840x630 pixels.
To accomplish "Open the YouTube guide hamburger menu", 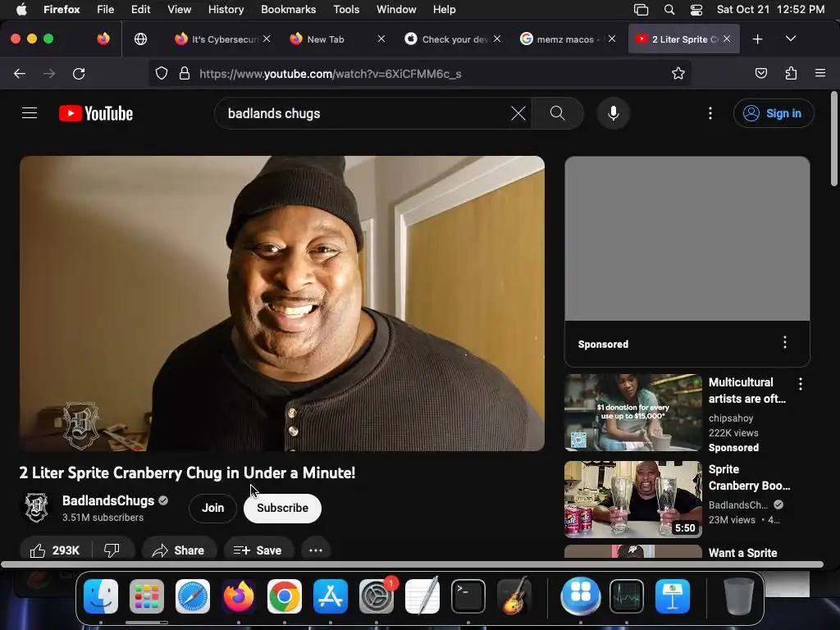I will click(x=30, y=113).
